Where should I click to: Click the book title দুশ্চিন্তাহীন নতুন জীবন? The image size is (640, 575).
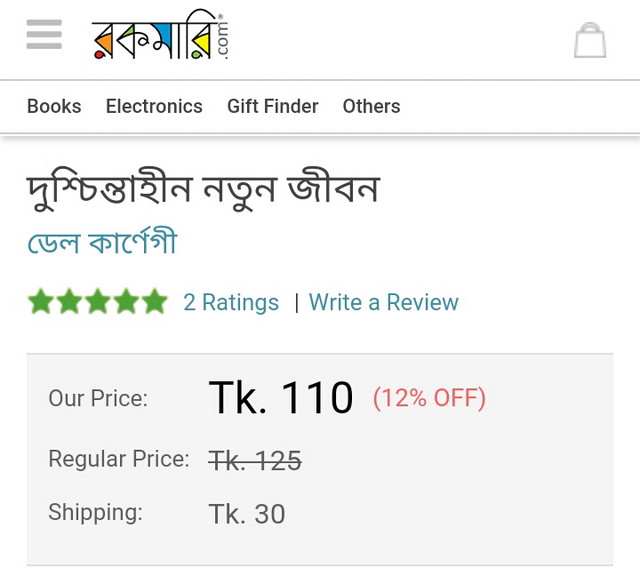(203, 189)
